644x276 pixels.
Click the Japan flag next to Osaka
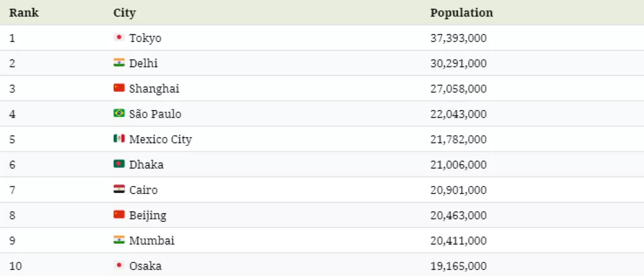pyautogui.click(x=119, y=265)
